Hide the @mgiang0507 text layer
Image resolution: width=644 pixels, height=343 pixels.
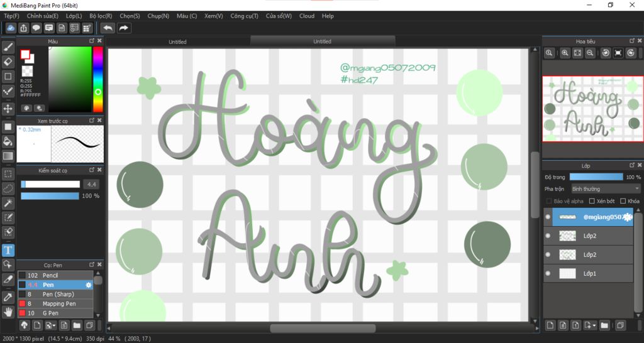(x=548, y=217)
